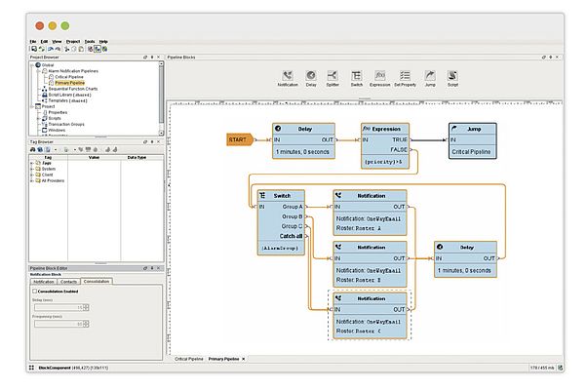Select the Jump block palette icon
Image resolution: width=588 pixels, height=390 pixels.
click(x=430, y=79)
